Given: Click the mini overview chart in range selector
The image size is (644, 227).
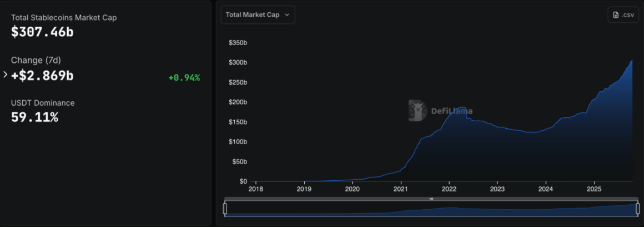Looking at the screenshot, I should pyautogui.click(x=431, y=210).
